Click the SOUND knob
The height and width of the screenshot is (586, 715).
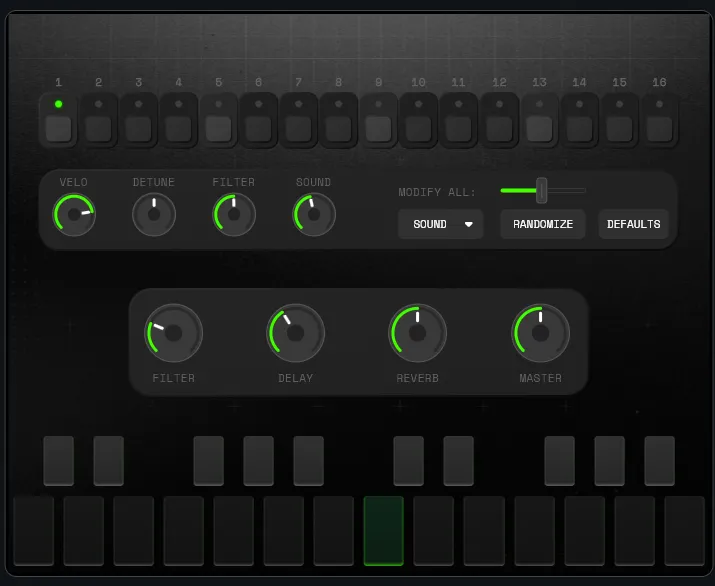[x=314, y=215]
